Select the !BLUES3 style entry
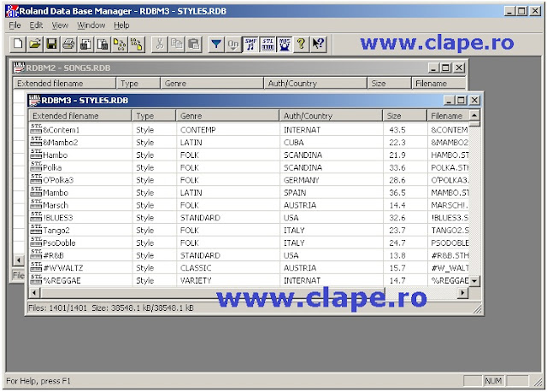 (51, 218)
